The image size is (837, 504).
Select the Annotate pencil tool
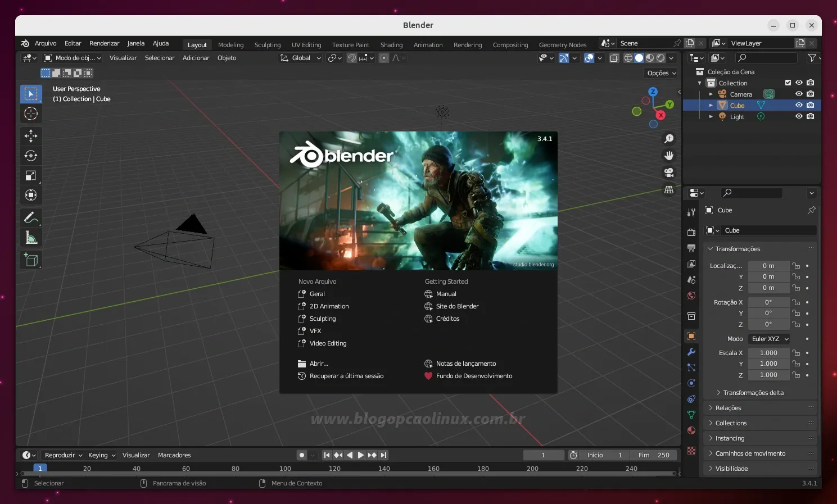click(31, 217)
